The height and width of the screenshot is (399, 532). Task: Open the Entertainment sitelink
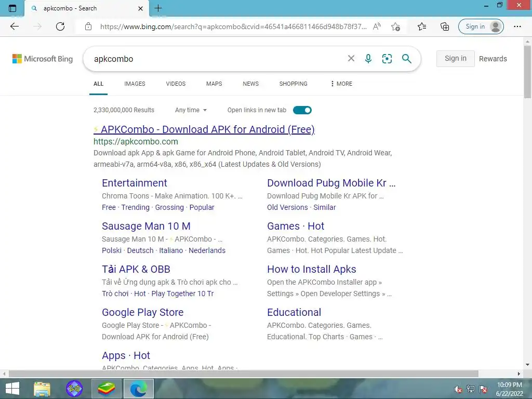click(135, 183)
